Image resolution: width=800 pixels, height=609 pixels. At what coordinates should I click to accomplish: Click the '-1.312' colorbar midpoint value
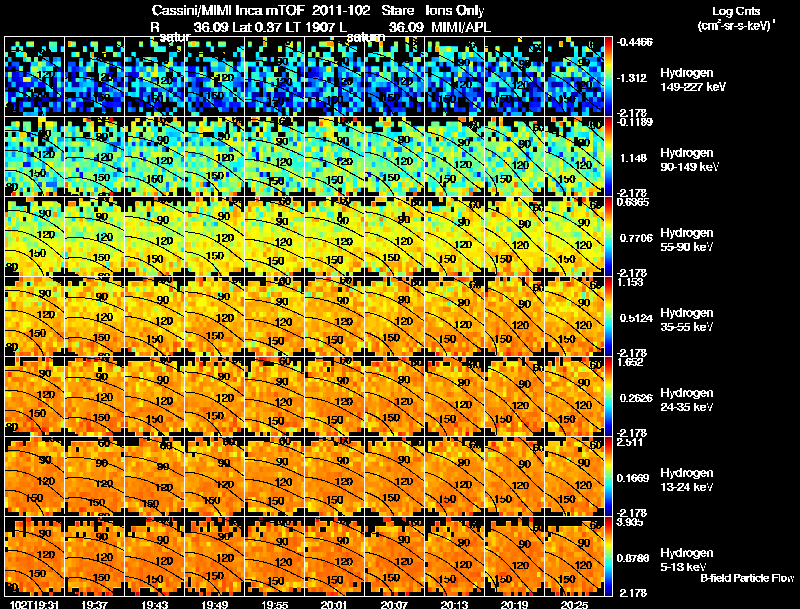[632, 78]
